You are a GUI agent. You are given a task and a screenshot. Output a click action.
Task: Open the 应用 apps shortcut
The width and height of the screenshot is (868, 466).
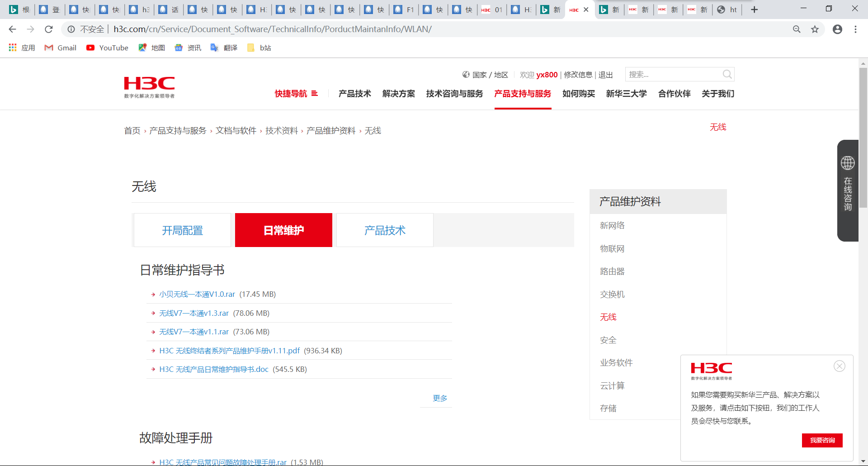point(22,48)
